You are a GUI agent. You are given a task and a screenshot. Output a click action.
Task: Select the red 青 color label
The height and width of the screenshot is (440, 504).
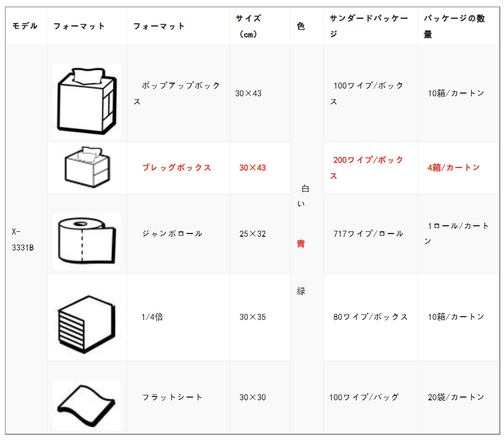(301, 243)
